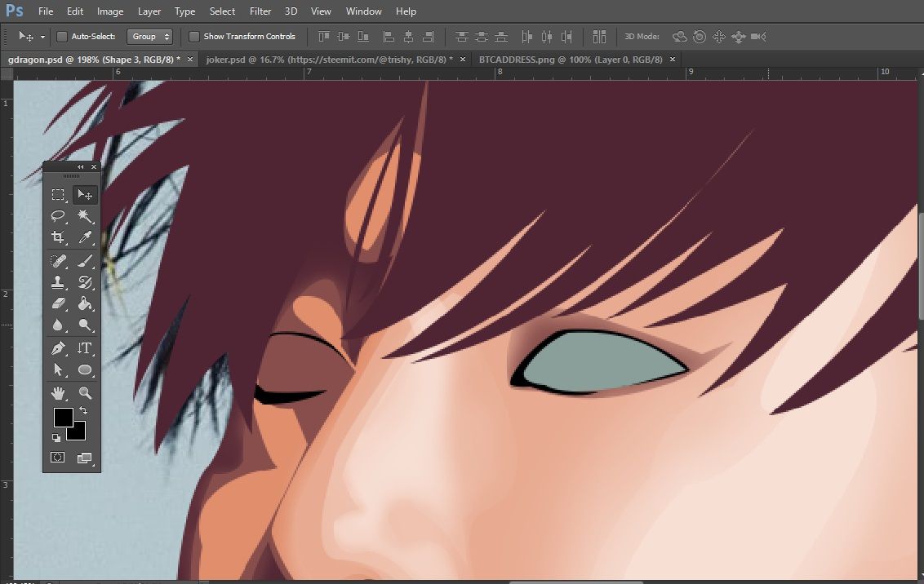Reset default foreground and background colors
Viewport: 924px width, 584px height.
click(56, 437)
